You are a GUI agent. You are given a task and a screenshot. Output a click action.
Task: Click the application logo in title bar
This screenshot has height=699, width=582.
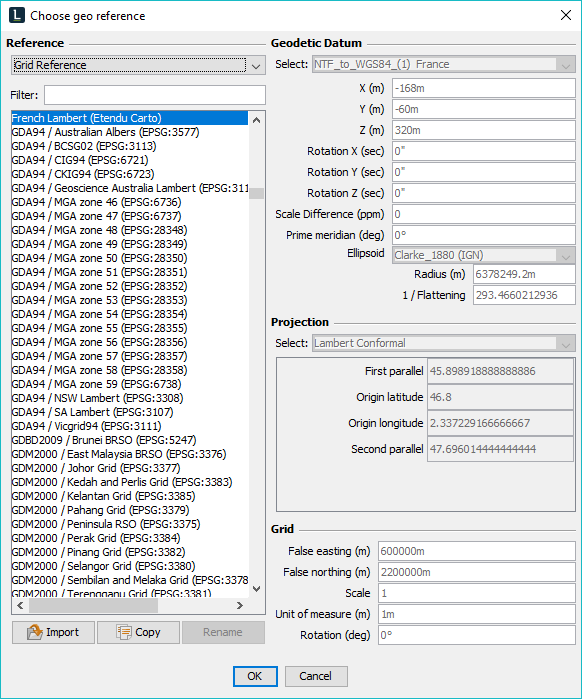16,16
